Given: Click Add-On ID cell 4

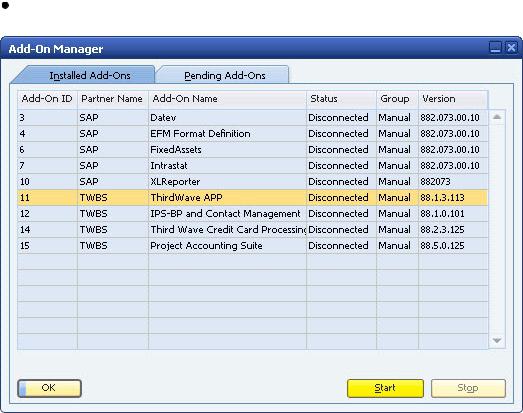Looking at the screenshot, I should click(47, 133).
